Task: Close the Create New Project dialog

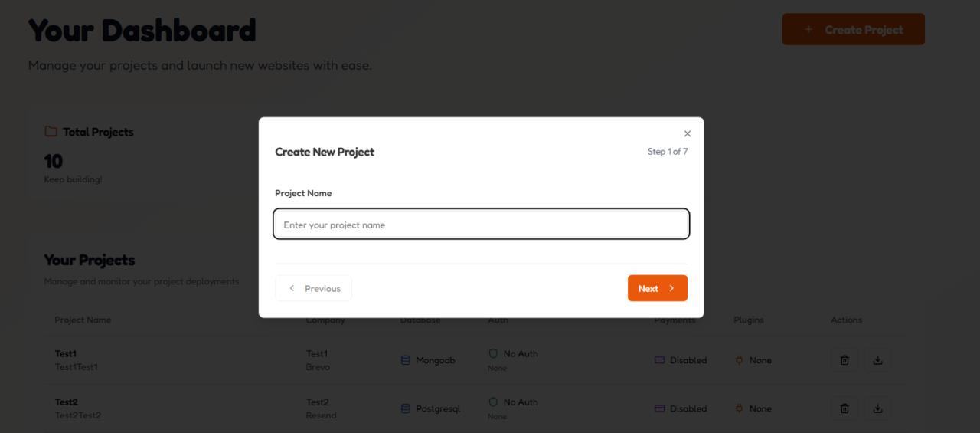Action: (687, 134)
